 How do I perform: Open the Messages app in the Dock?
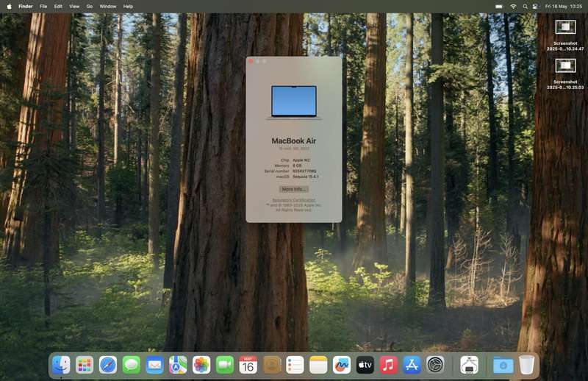132,365
